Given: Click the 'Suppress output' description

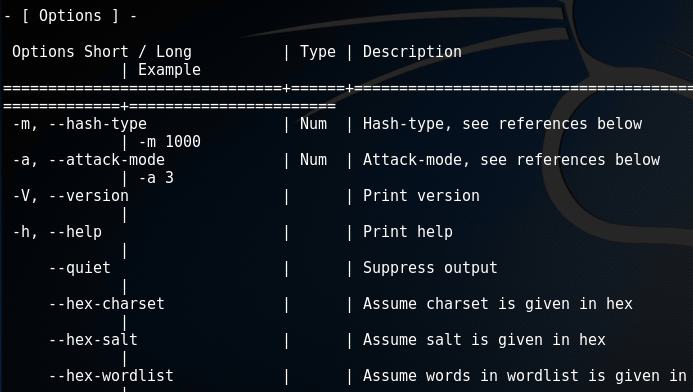Looking at the screenshot, I should tap(430, 268).
